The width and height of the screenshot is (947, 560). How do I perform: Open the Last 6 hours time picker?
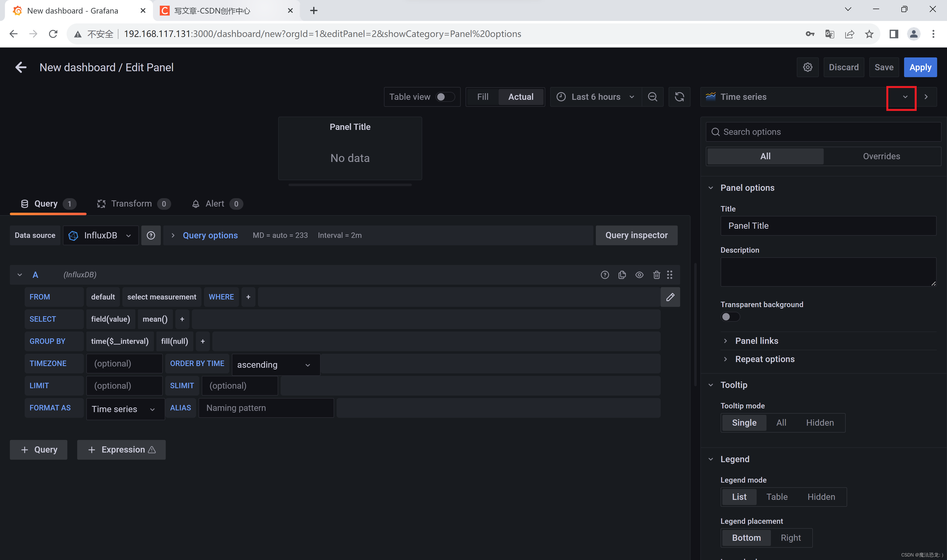[x=596, y=97]
